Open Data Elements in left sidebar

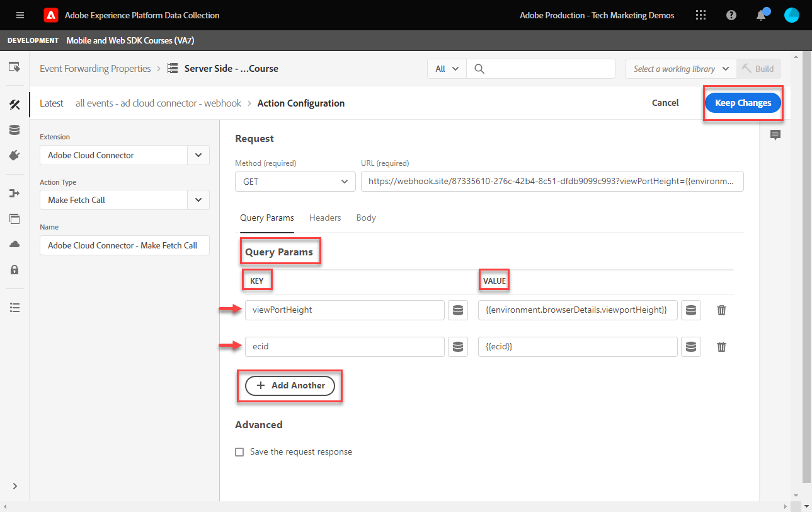(x=14, y=130)
